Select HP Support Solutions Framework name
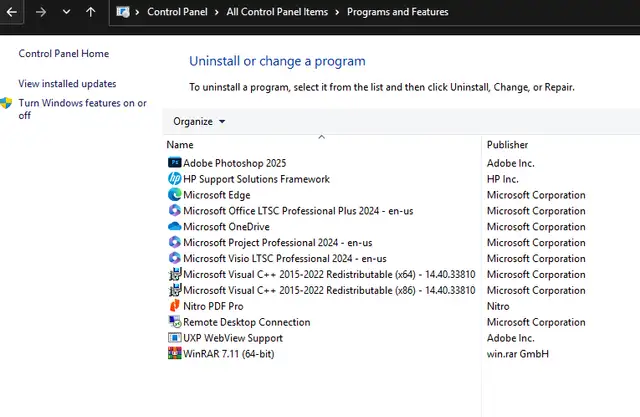Image resolution: width=640 pixels, height=417 pixels. pos(256,179)
